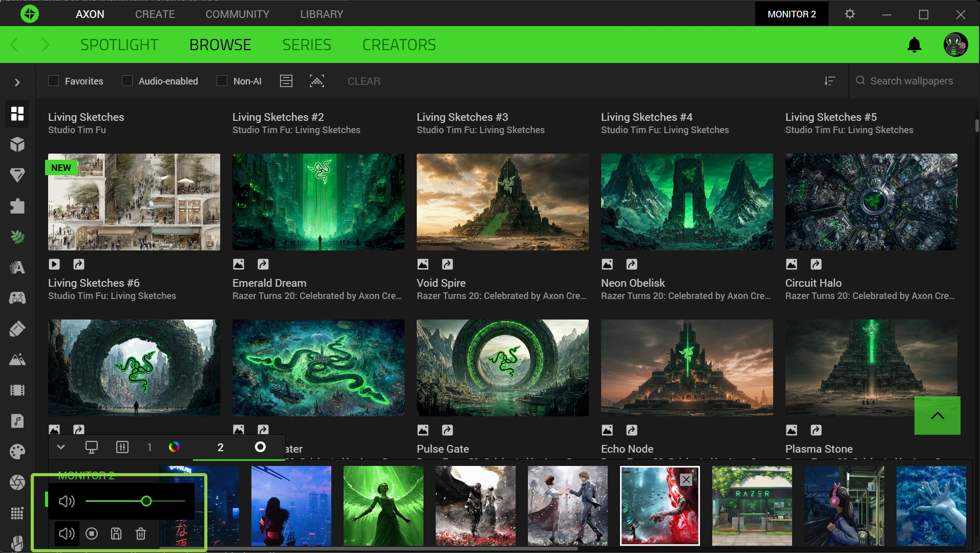Tick the Non-AI filter checkbox

tap(222, 81)
